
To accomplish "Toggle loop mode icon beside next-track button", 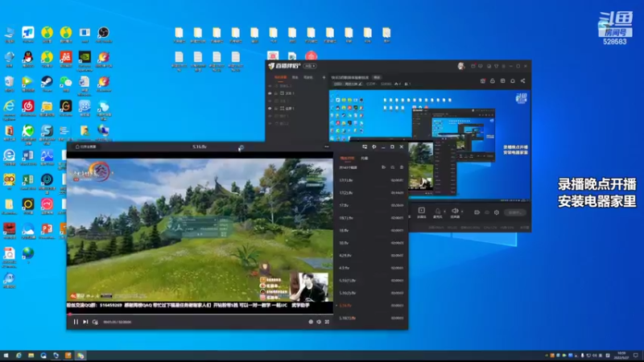I will pyautogui.click(x=95, y=323).
